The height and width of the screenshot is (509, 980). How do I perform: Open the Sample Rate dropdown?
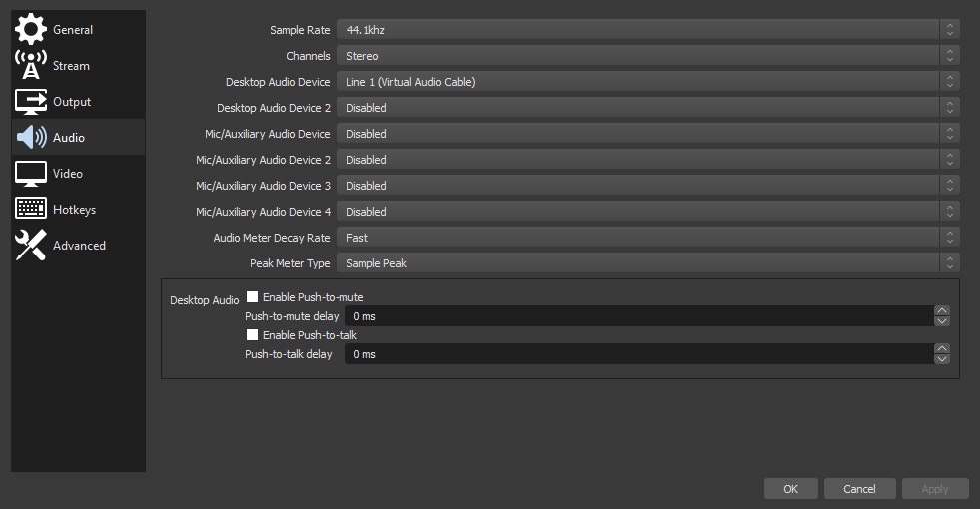pyautogui.click(x=647, y=29)
